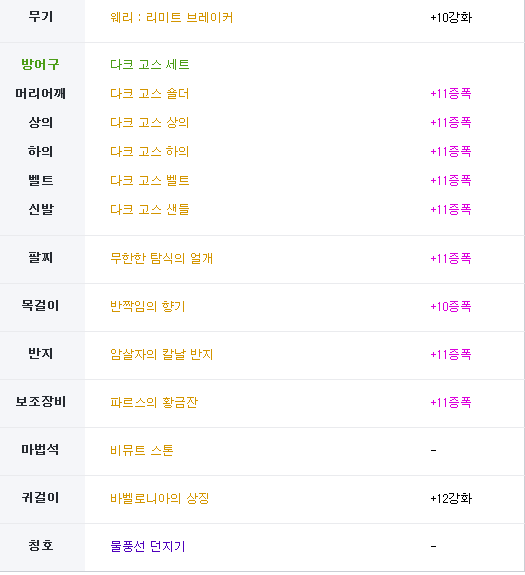This screenshot has height=575, width=525.
Task: Open 다크 고스 상의 item
Action: (150, 122)
